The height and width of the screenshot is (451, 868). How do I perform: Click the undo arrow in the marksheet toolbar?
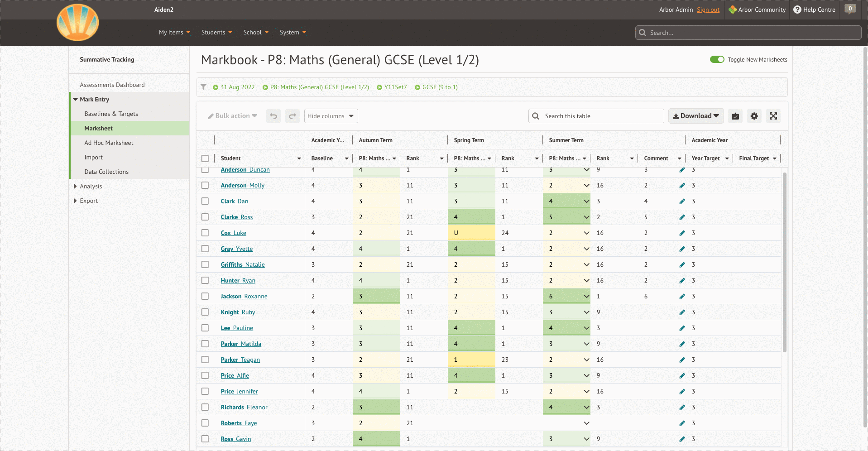click(x=273, y=116)
